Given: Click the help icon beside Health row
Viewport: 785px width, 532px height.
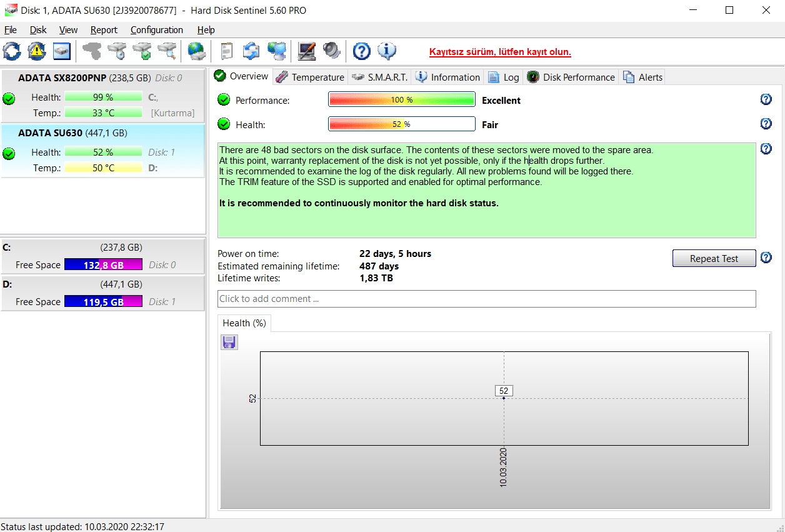Looking at the screenshot, I should (x=766, y=124).
